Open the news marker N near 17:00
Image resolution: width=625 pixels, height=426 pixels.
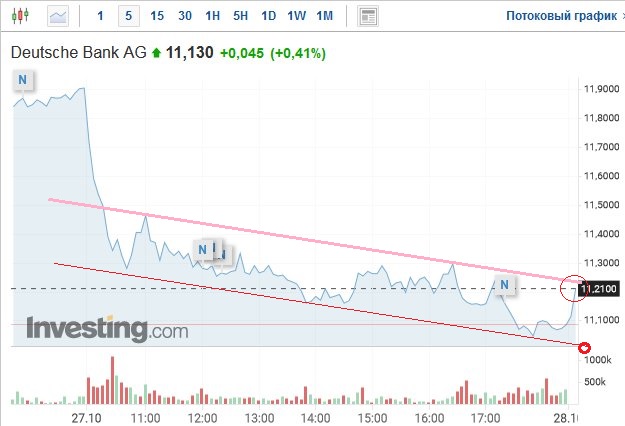point(504,285)
